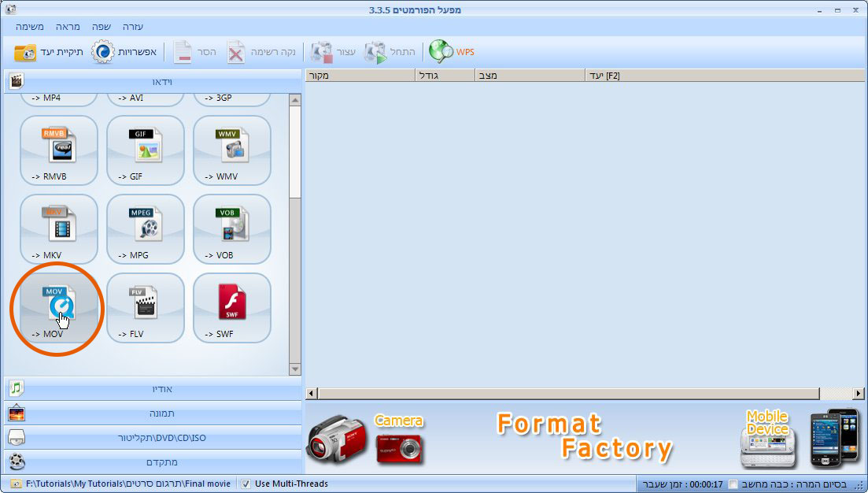
Task: Click the Remove (הסר) toolbar button
Action: tap(194, 51)
